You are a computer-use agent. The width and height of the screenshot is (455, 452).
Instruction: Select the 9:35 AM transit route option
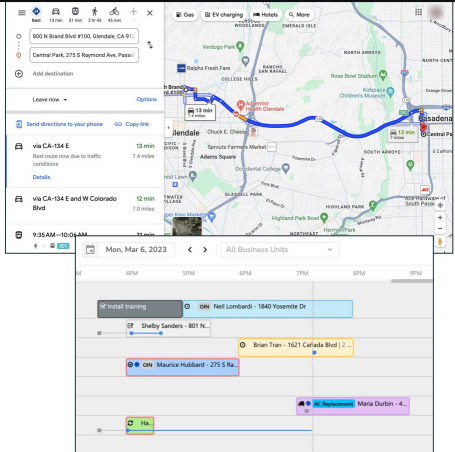(x=85, y=240)
